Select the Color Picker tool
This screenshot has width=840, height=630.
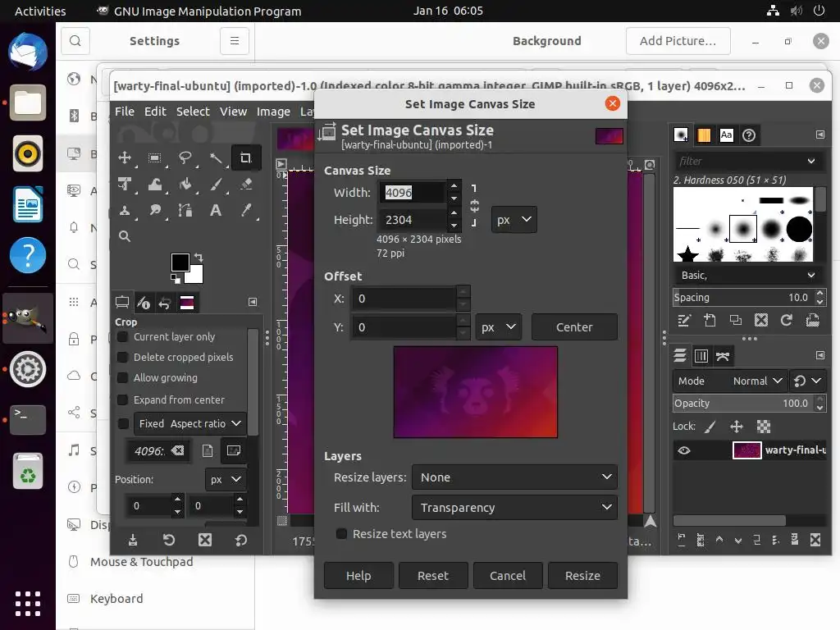246,210
